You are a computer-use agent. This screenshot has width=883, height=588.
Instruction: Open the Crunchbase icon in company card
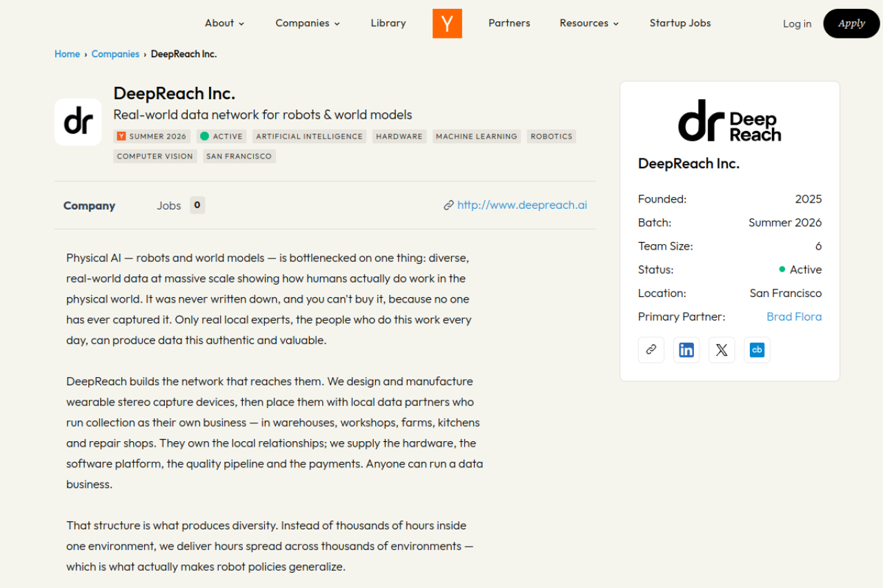(757, 350)
